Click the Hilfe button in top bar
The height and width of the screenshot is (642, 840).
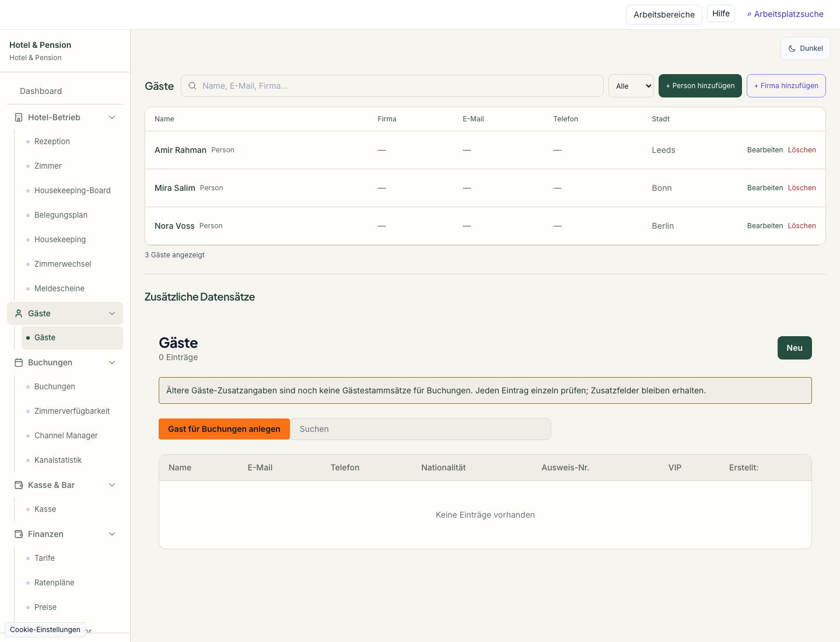pyautogui.click(x=721, y=13)
